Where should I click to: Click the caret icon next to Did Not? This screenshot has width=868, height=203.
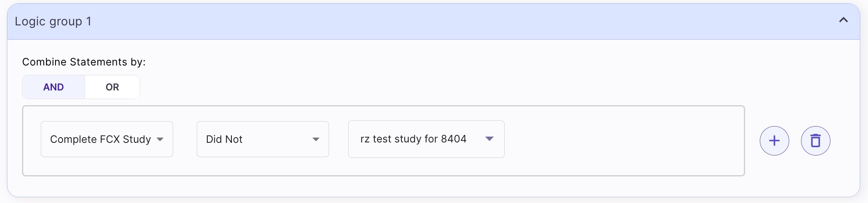pos(316,140)
